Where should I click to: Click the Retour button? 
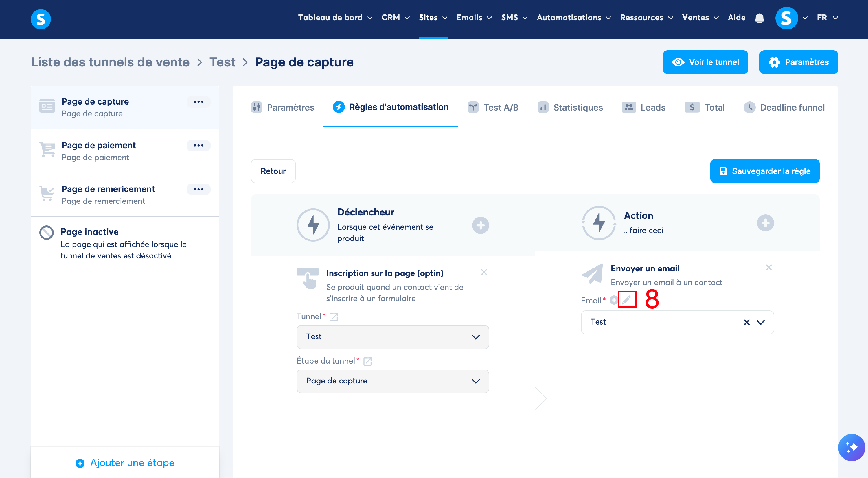pos(273,171)
